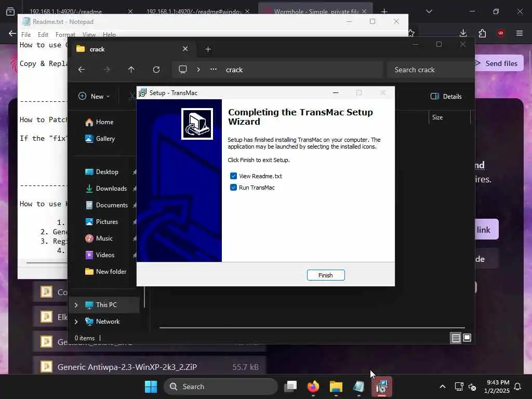Viewport: 532px width, 399px height.
Task: Go up one folder level in File Explorer
Action: pos(131,70)
